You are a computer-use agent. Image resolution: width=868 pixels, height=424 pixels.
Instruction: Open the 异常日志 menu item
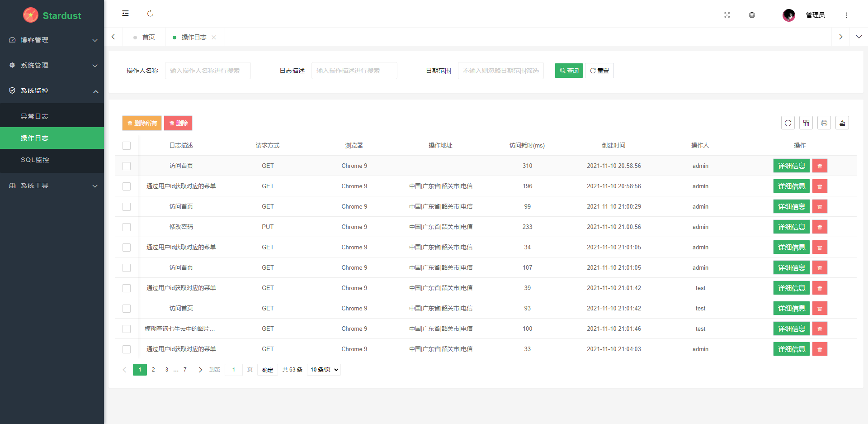click(52, 116)
